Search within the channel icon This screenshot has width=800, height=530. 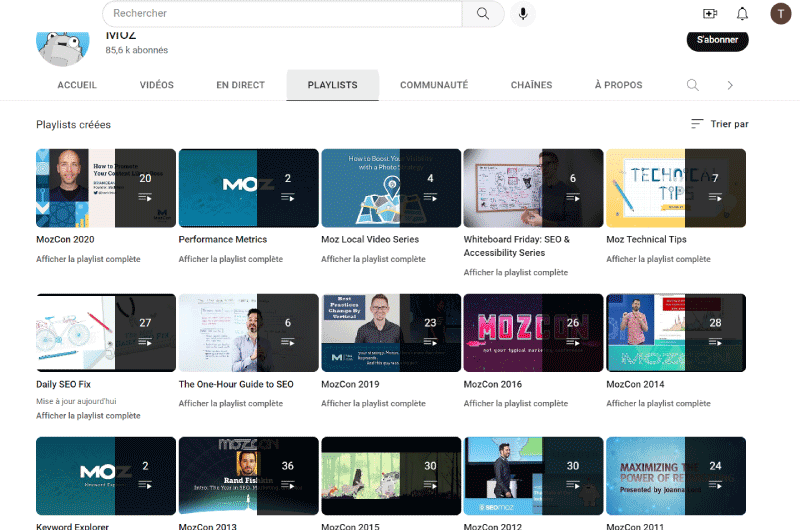pyautogui.click(x=692, y=85)
